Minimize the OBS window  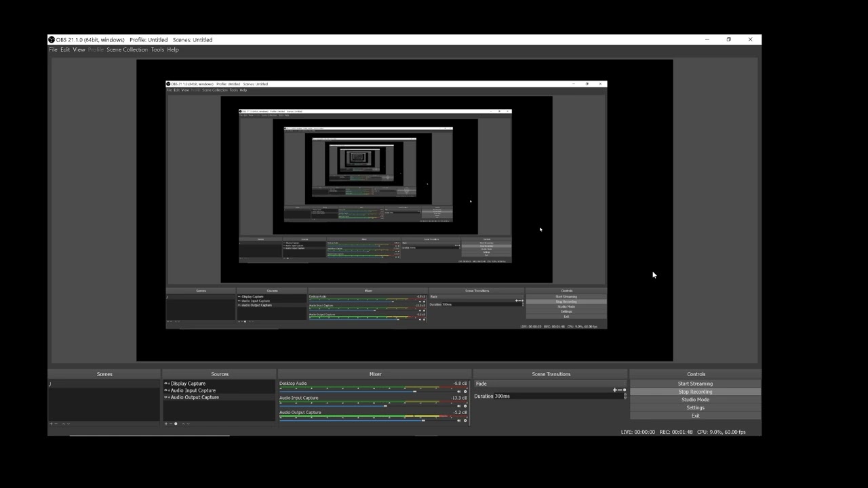click(707, 40)
